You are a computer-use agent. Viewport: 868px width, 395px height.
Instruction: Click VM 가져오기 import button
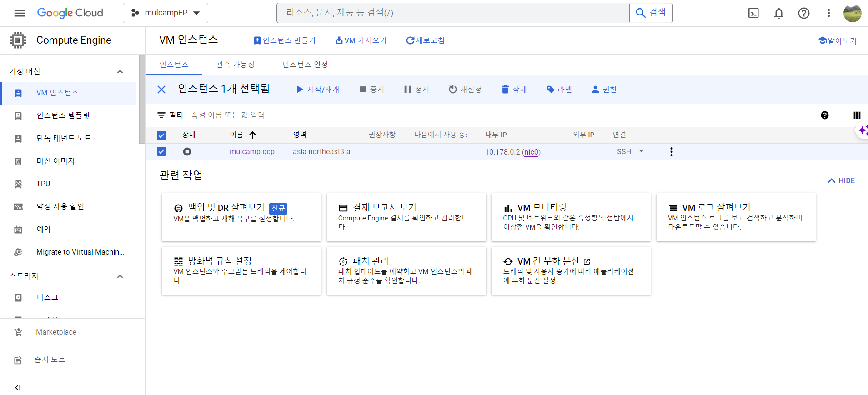361,40
